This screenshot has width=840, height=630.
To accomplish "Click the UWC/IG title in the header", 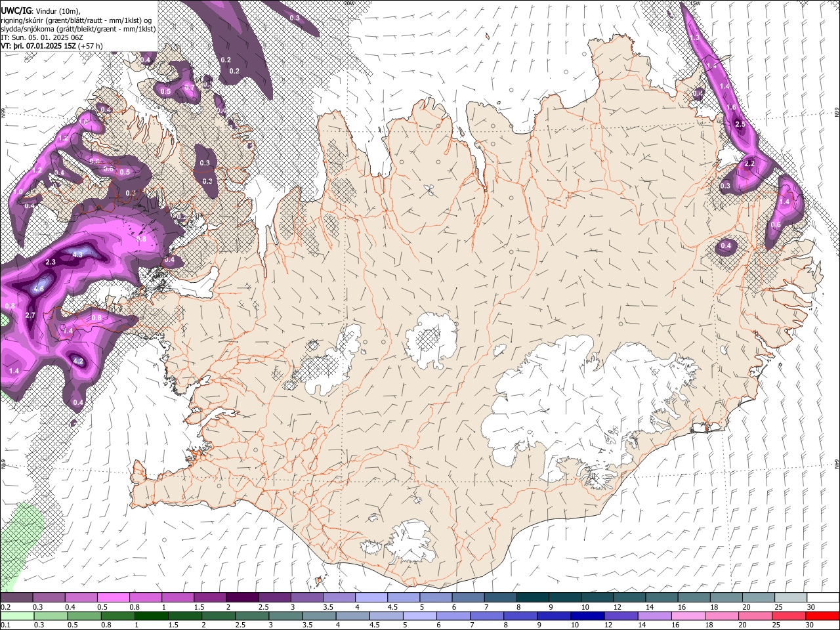I will (15, 11).
